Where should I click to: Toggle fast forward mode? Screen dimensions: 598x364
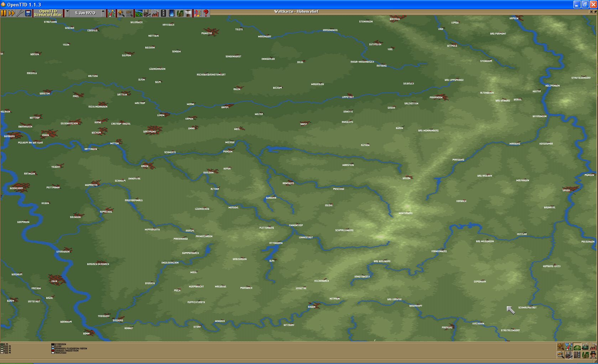pos(11,13)
